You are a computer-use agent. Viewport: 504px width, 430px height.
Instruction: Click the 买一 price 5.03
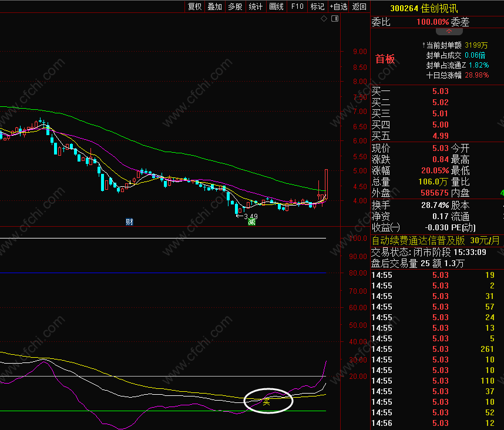440,91
